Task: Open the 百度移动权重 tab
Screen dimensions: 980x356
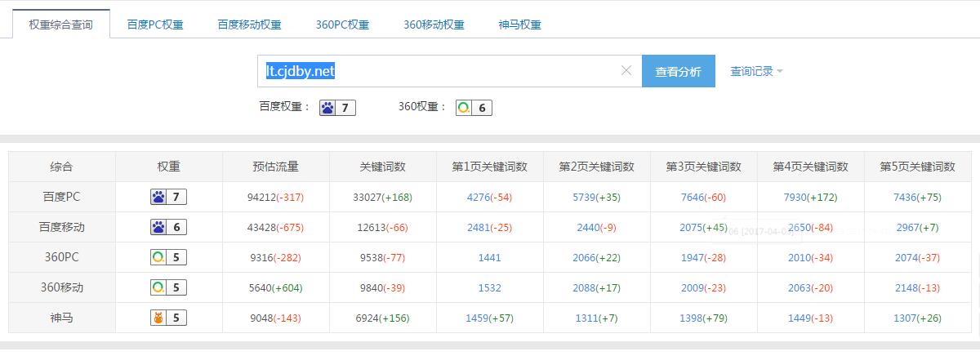Action: click(249, 24)
